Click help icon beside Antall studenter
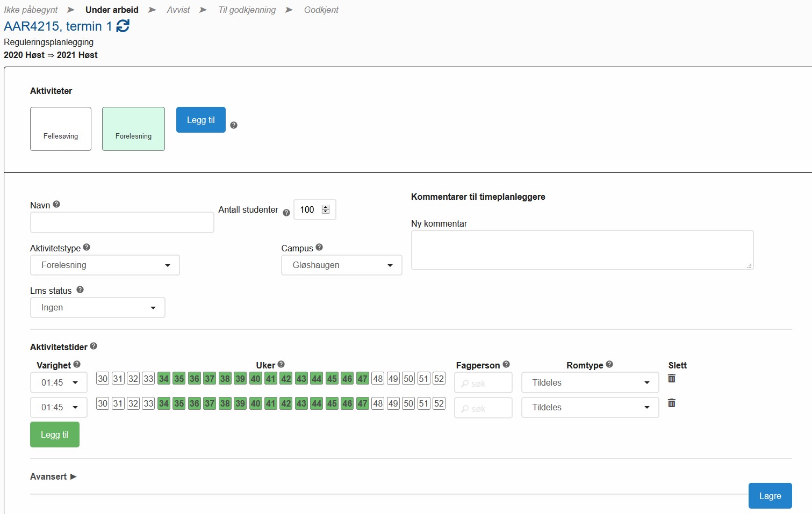 pos(286,213)
